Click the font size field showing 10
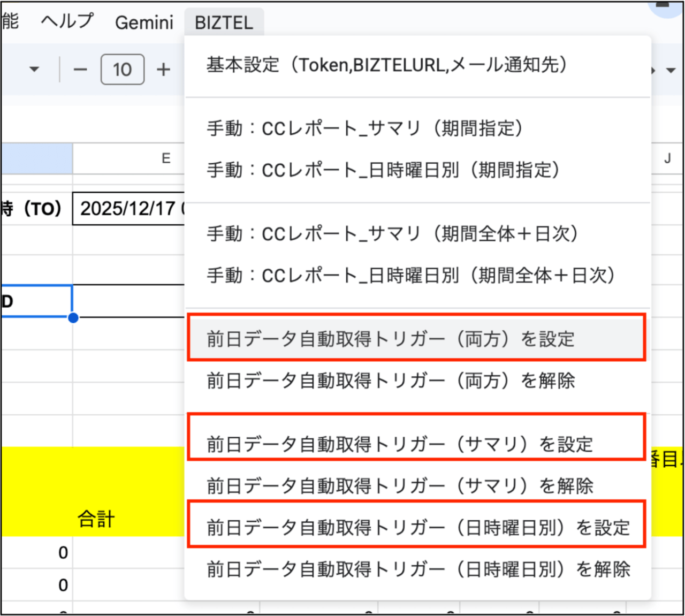This screenshot has height=616, width=685. tap(123, 70)
